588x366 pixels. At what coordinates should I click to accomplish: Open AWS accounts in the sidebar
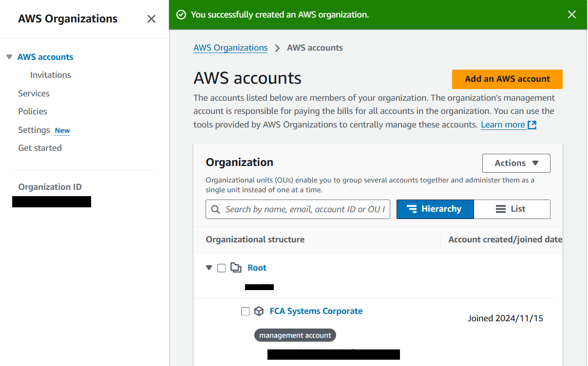click(x=45, y=57)
